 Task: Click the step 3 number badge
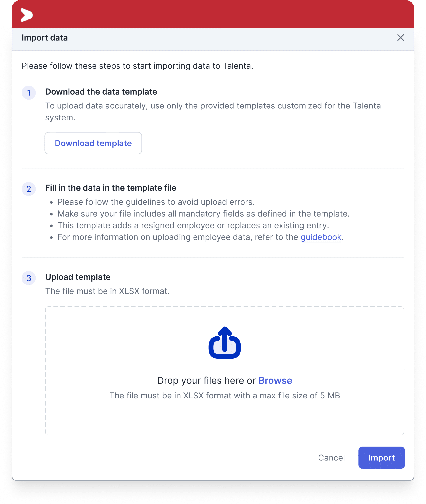pyautogui.click(x=29, y=278)
